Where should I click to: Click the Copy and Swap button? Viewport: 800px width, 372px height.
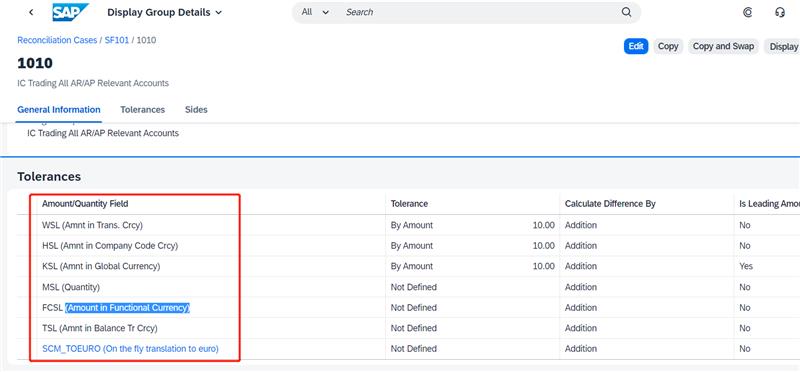point(723,46)
